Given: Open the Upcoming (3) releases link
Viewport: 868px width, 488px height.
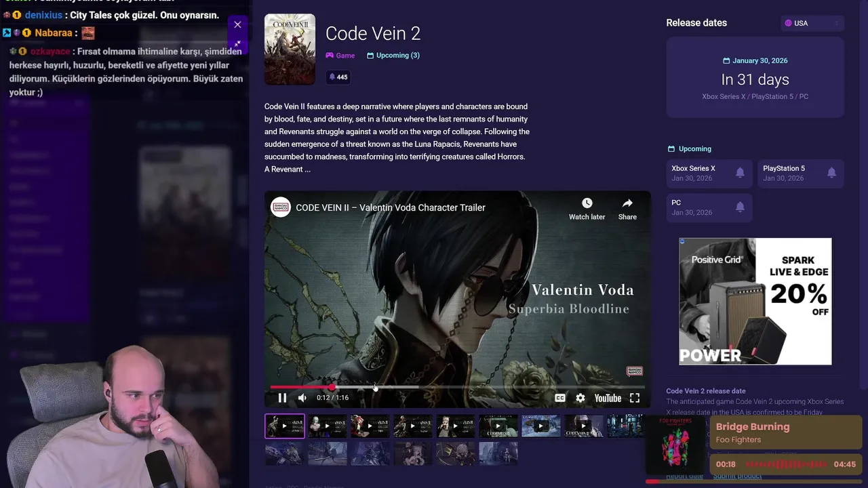Looking at the screenshot, I should click(x=393, y=56).
